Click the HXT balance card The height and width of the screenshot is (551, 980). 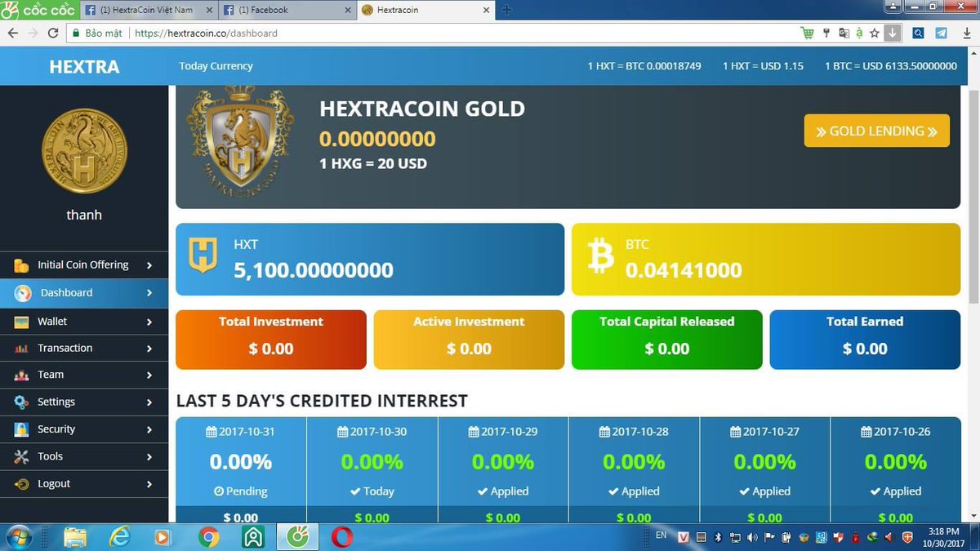370,260
